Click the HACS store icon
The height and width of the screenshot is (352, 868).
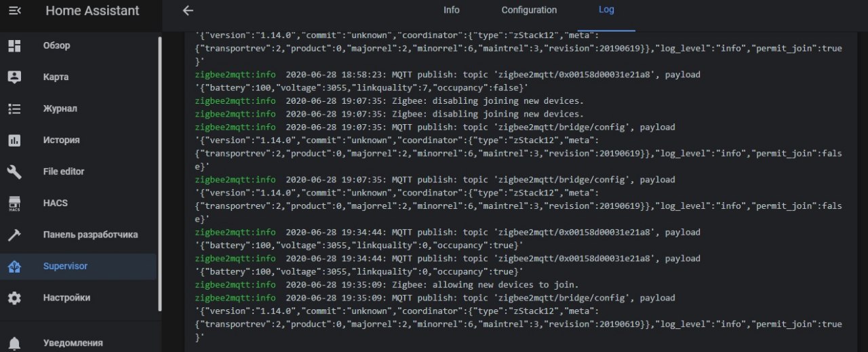click(15, 203)
